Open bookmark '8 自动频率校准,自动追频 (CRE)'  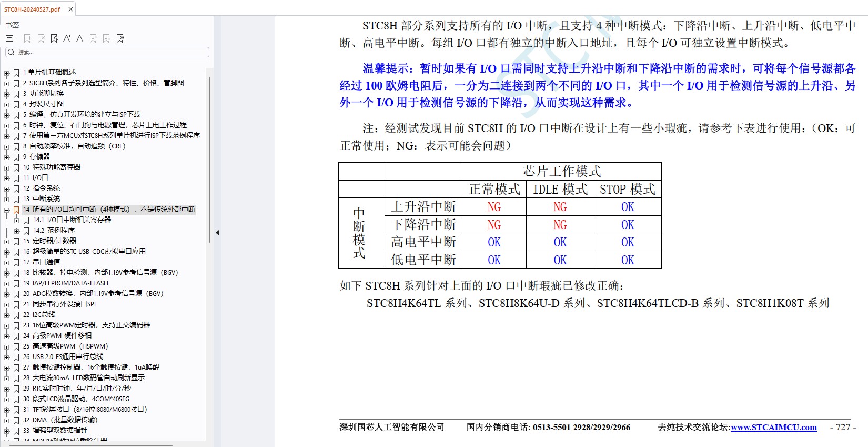coord(74,146)
